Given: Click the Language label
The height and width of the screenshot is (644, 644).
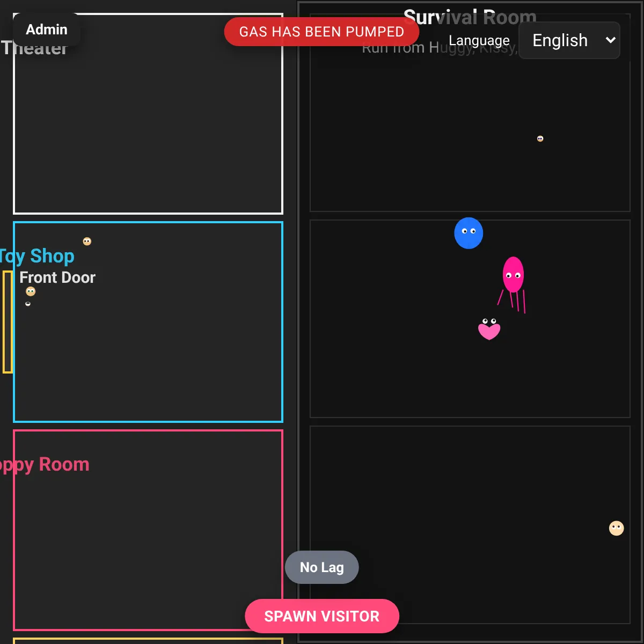Looking at the screenshot, I should tap(479, 41).
